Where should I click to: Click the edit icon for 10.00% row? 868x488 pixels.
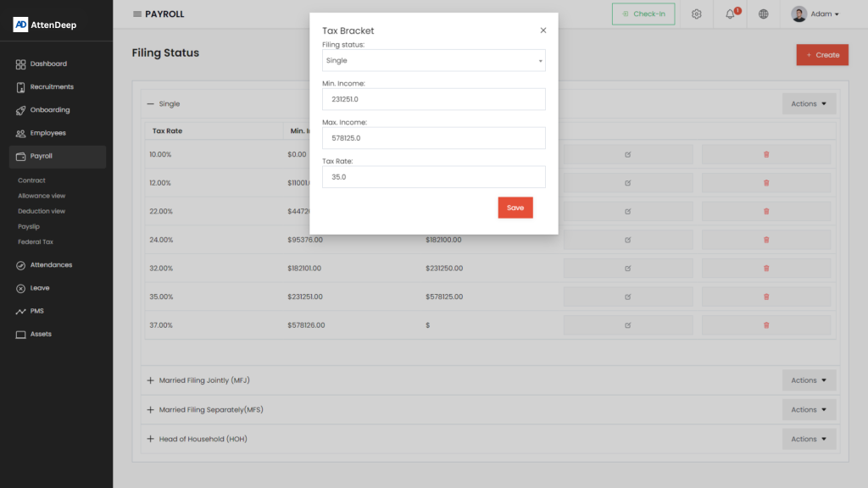pyautogui.click(x=628, y=154)
